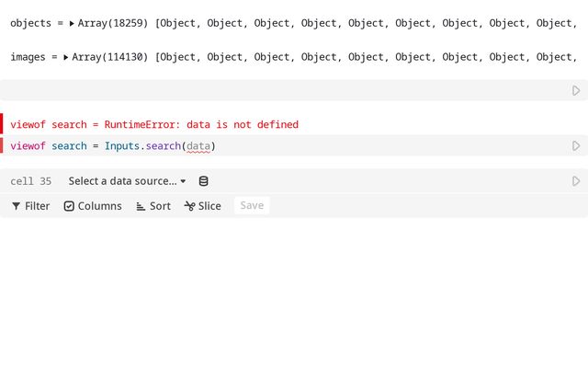Expand the images Array(114130) disclosure triangle
The height and width of the screenshot is (368, 588).
click(65, 57)
